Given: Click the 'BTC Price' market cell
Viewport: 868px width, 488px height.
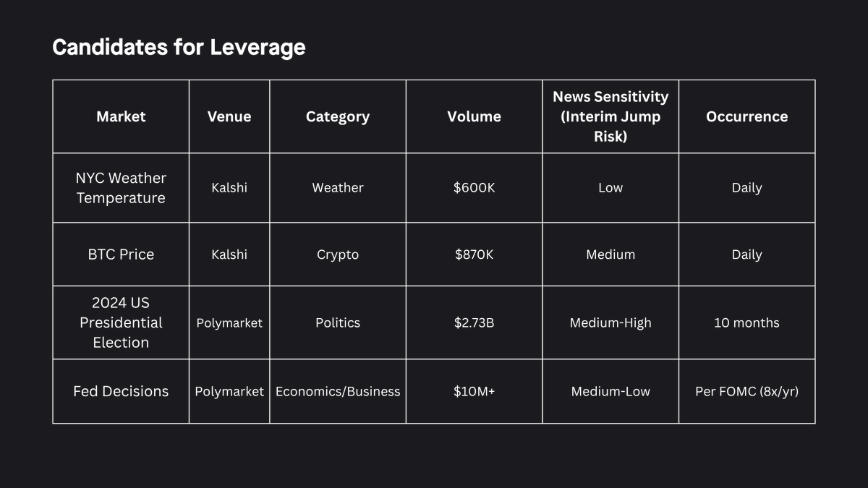Looking at the screenshot, I should pos(121,254).
